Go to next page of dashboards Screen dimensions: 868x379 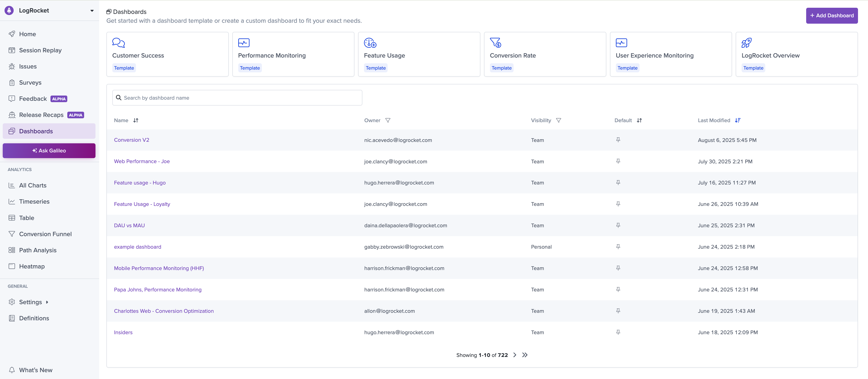(514, 355)
